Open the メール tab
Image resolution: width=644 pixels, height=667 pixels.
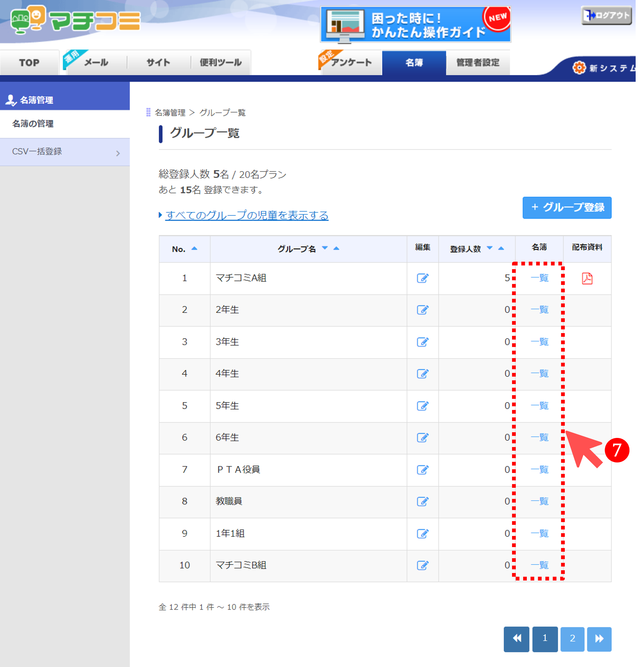pos(96,63)
